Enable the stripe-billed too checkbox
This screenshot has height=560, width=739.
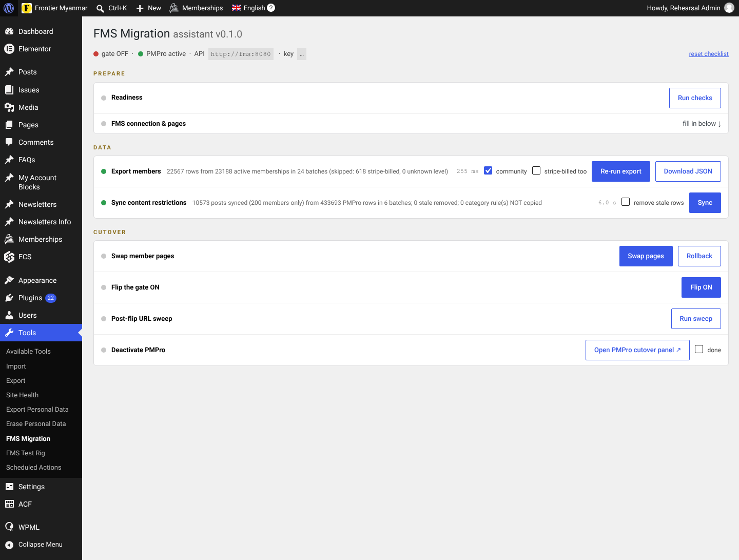536,171
